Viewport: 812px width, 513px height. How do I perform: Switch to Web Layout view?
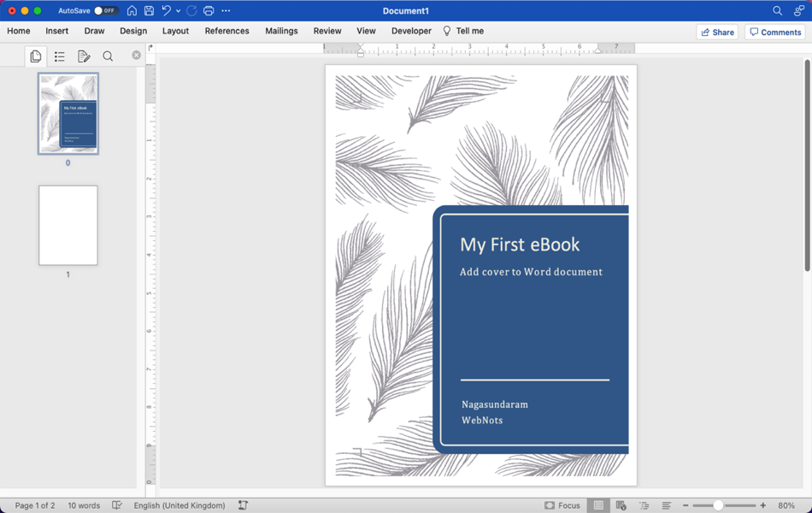621,505
